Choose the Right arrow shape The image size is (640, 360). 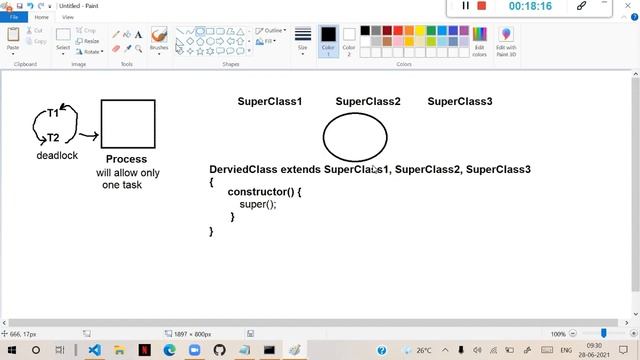(220, 41)
